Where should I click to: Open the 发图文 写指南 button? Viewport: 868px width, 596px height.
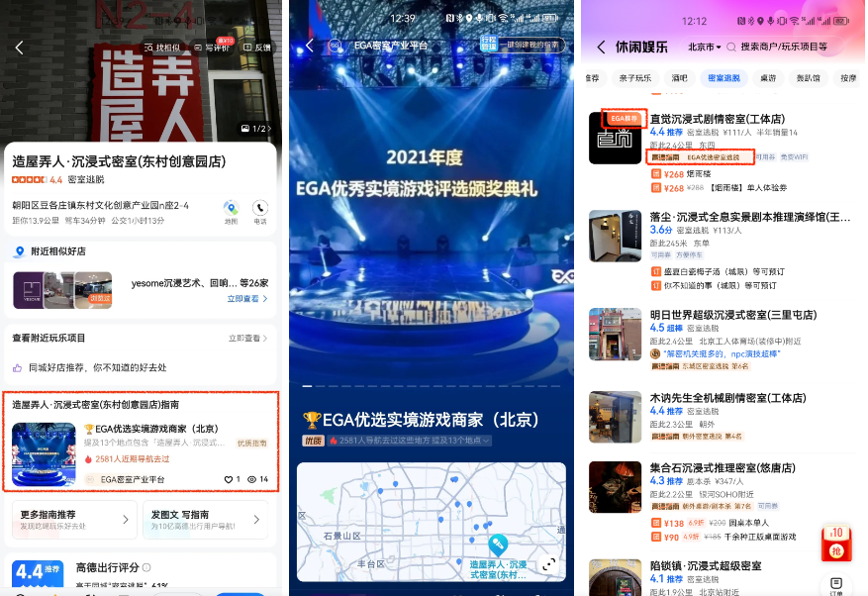coord(205,520)
